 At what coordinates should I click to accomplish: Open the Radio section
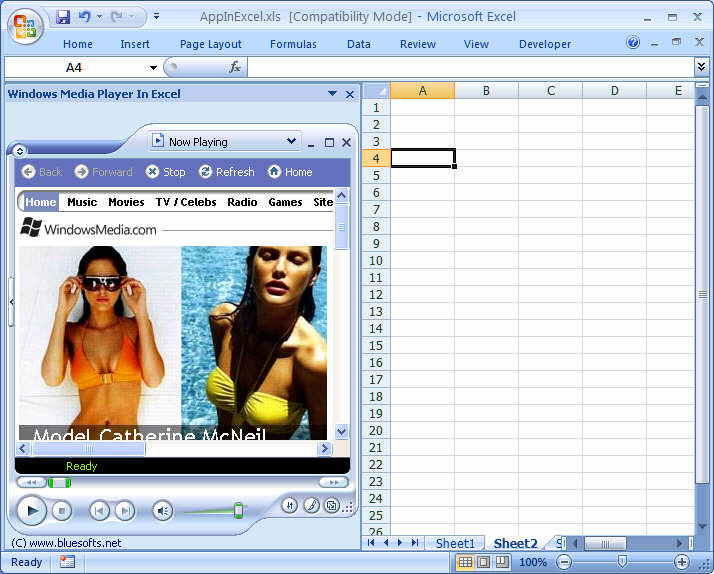click(x=242, y=202)
